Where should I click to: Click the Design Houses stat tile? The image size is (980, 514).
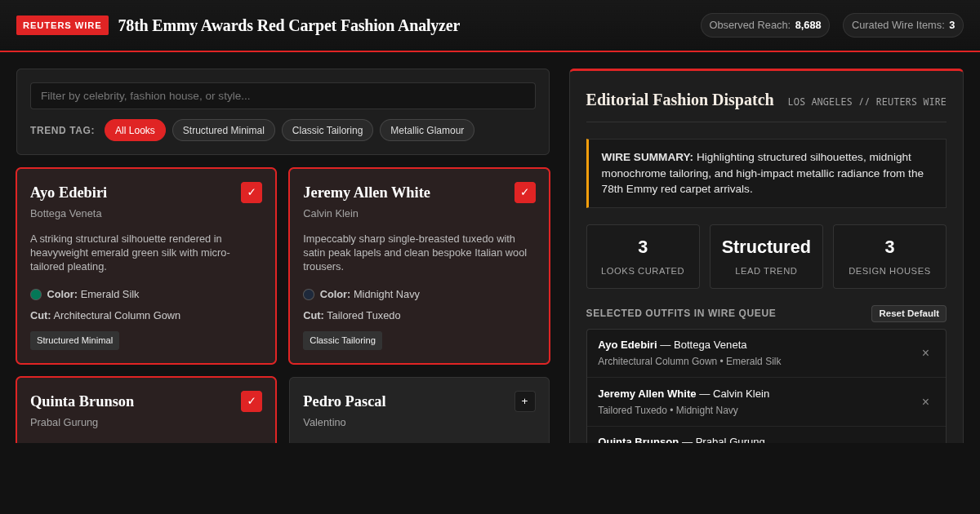(x=889, y=257)
